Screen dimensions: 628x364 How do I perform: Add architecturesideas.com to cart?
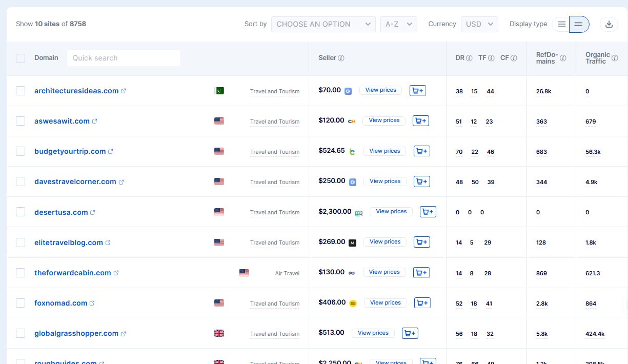pos(418,91)
